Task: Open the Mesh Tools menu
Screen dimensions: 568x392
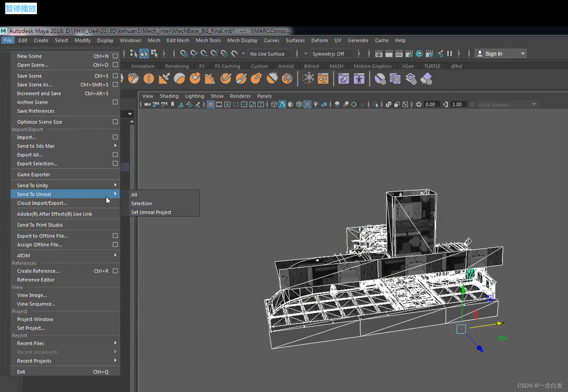Action: 208,40
